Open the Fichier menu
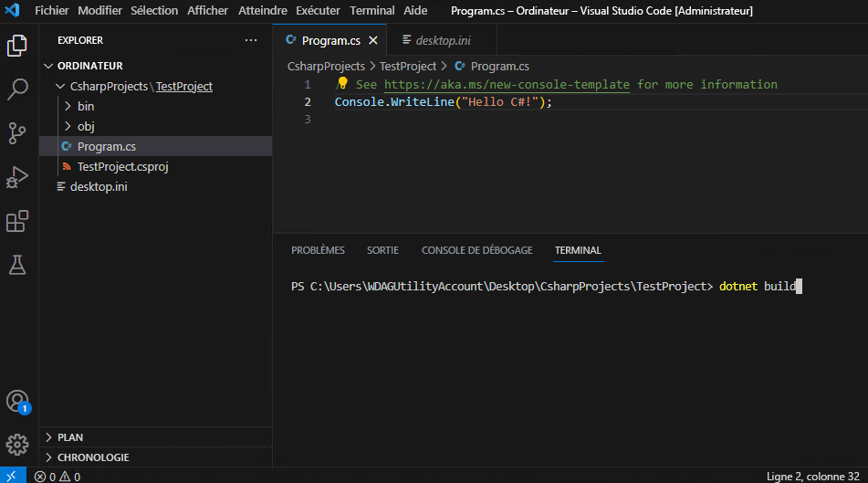Screen dimensions: 868x483 pos(51,11)
